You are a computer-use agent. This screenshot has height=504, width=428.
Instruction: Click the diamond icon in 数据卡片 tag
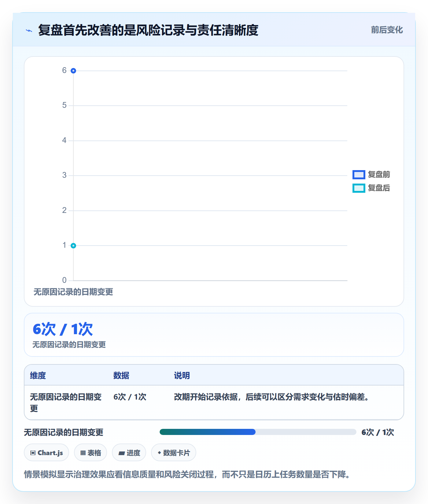tap(159, 453)
